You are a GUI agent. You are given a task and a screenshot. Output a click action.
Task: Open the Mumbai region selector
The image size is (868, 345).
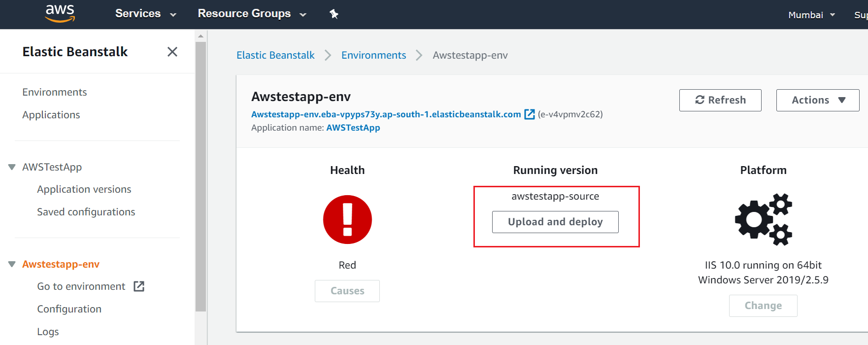click(811, 15)
